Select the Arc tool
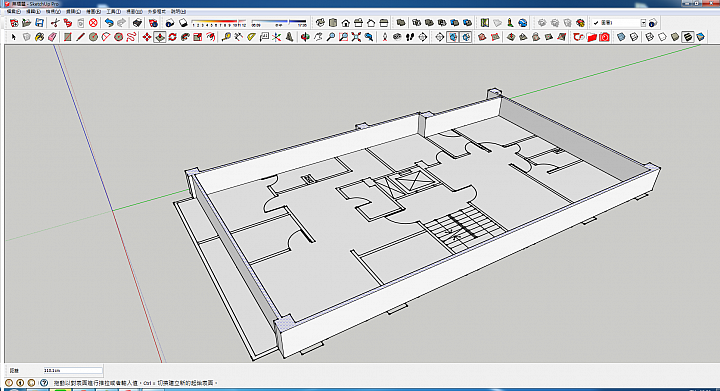This screenshot has height=391, width=720. [x=106, y=37]
